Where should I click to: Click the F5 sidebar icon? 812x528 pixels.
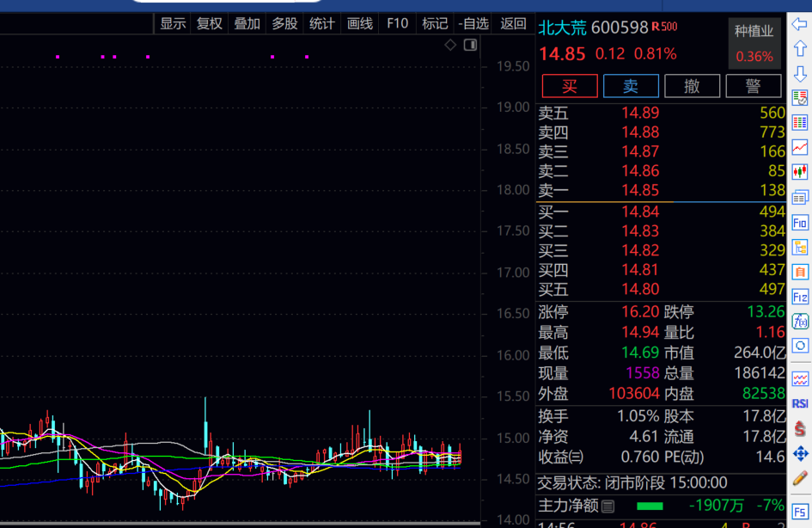800,512
